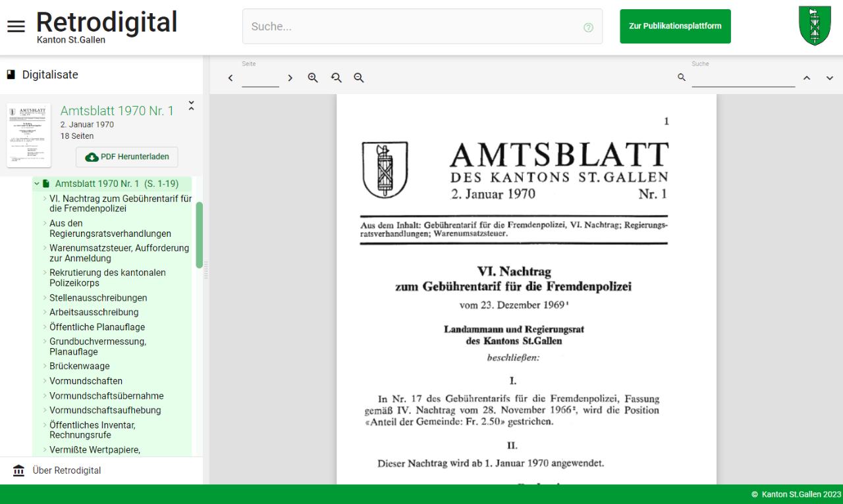Focus the main Suche search box
The image size is (843, 504).
422,26
